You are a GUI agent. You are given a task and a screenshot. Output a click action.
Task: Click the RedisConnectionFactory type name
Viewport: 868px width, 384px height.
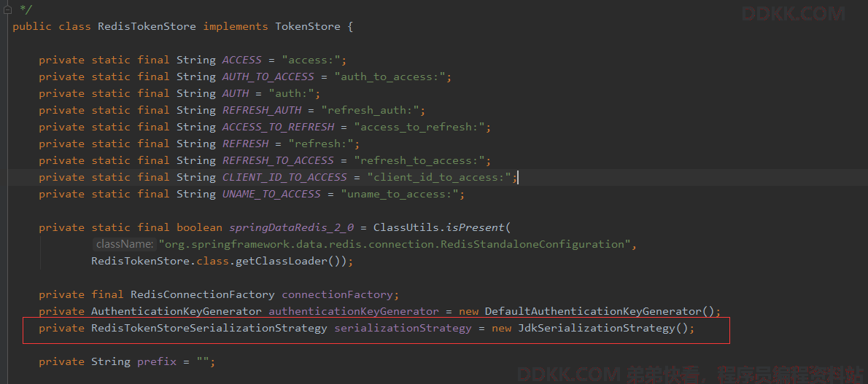(203, 294)
